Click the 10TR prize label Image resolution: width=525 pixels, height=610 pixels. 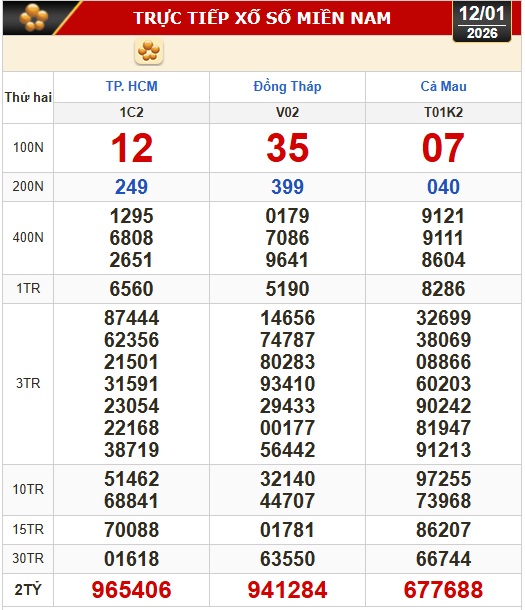tap(28, 489)
